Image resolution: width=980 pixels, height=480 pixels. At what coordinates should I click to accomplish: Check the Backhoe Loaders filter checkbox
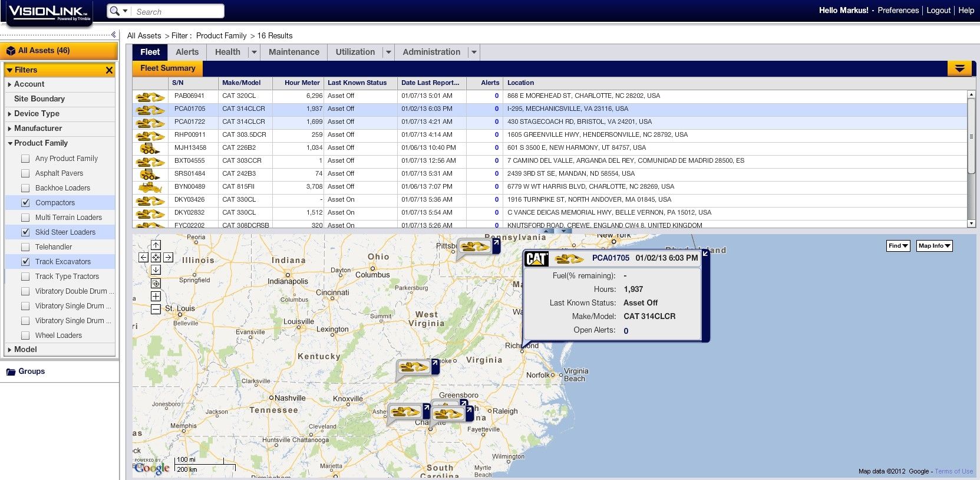25,188
